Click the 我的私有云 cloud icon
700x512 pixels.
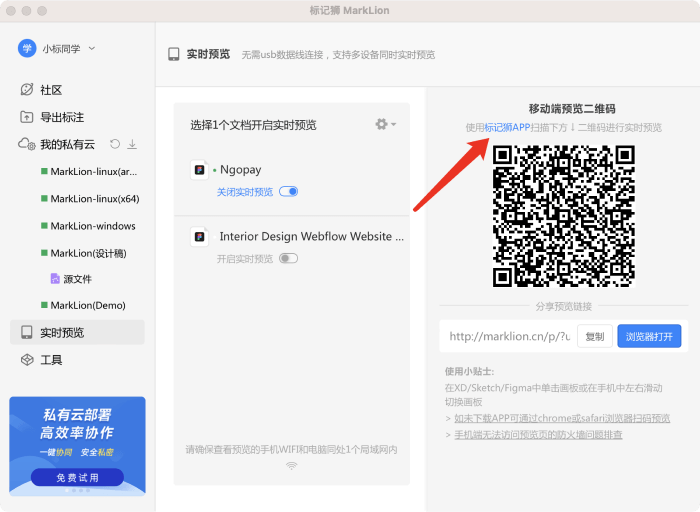27,144
